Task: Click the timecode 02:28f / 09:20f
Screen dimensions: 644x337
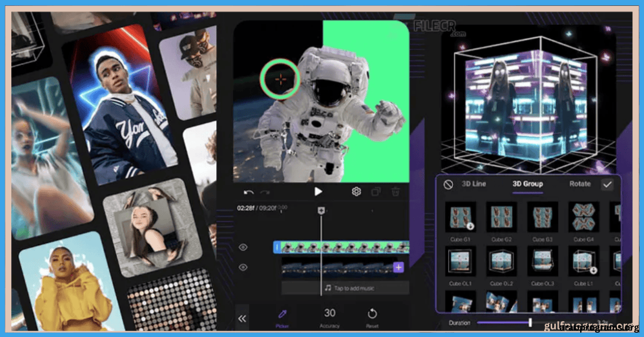Action: click(x=258, y=208)
